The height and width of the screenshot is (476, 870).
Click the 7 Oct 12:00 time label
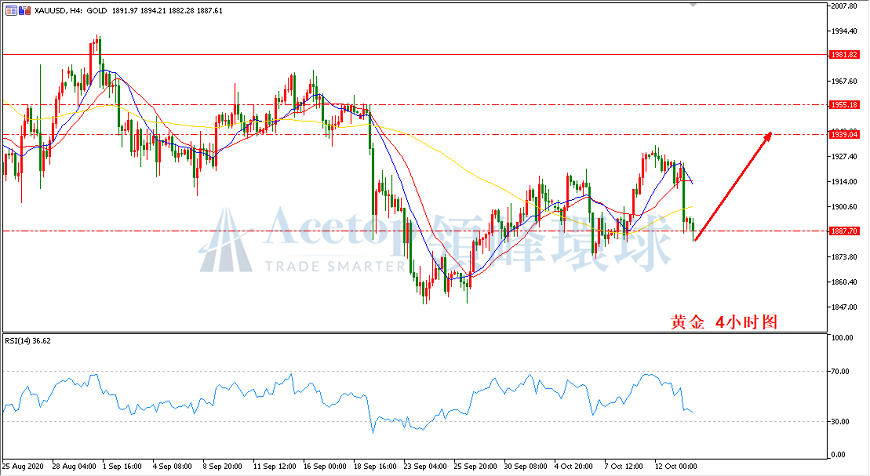point(624,466)
